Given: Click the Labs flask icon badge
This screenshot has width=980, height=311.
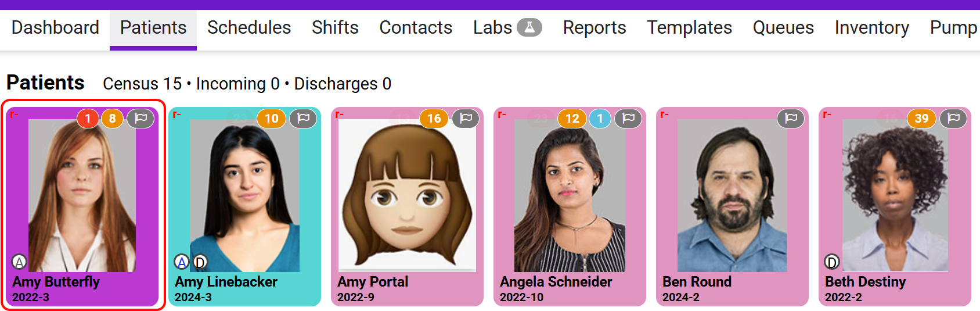Looking at the screenshot, I should click(529, 27).
